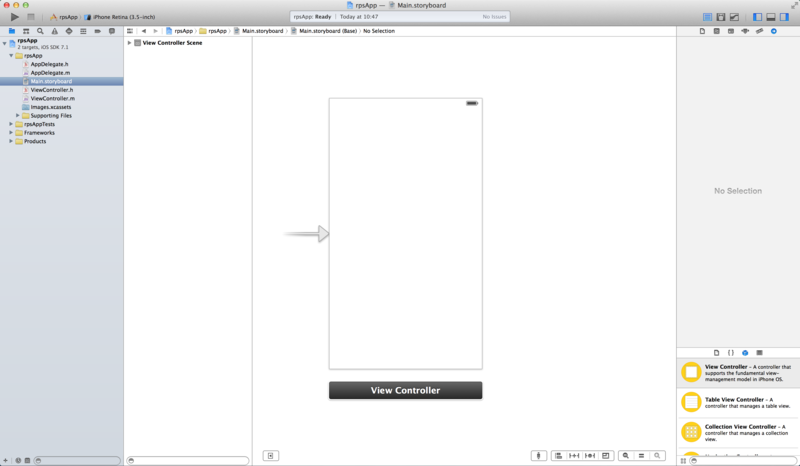Zoom out the storyboard canvas
This screenshot has height=466, width=800.
tap(626, 456)
